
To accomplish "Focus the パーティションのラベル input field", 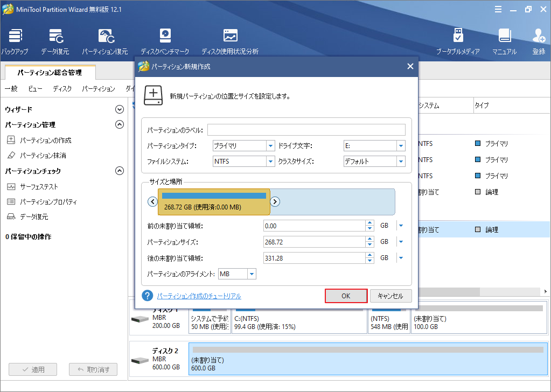I will pos(306,130).
